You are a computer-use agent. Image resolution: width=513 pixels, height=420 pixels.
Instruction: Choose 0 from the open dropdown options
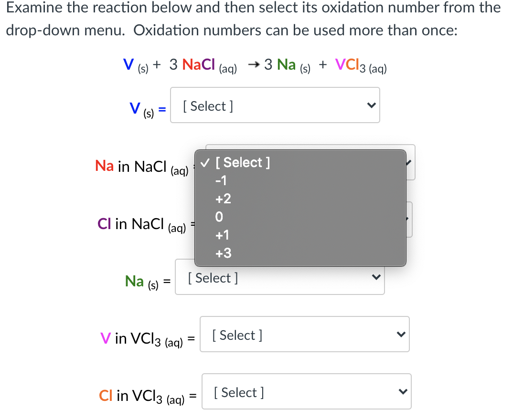219,217
